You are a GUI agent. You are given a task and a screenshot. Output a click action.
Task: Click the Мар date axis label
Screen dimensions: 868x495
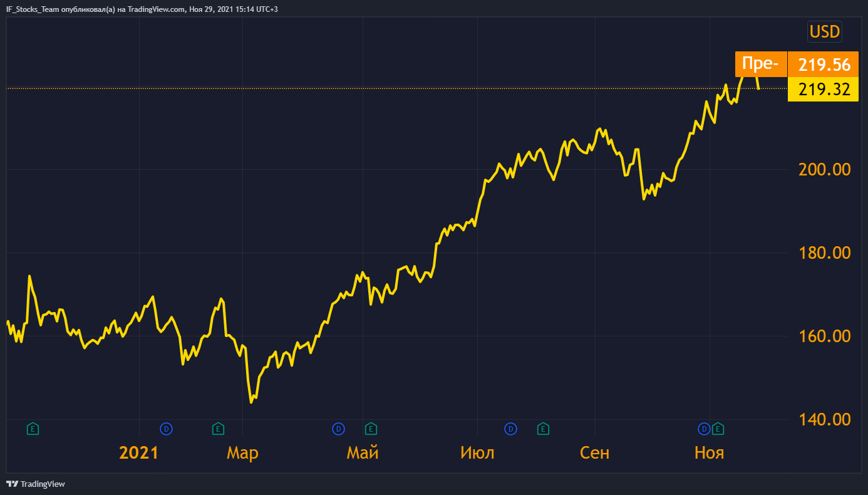click(x=242, y=453)
